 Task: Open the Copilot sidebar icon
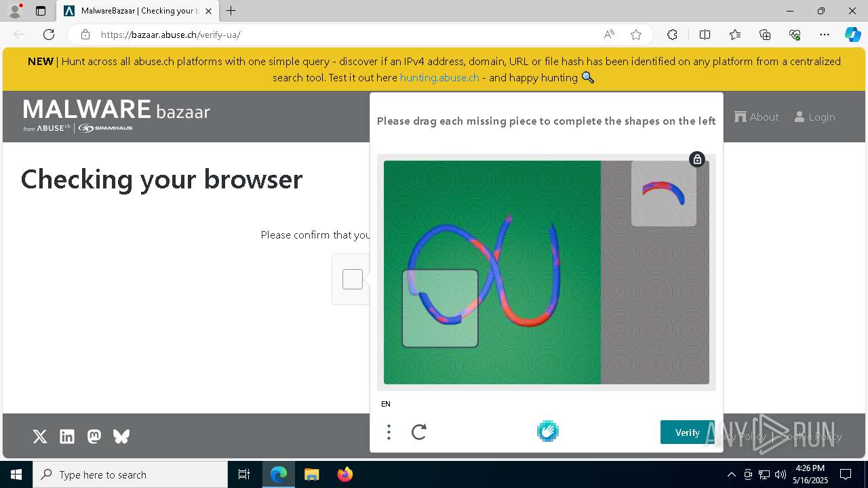(x=852, y=35)
